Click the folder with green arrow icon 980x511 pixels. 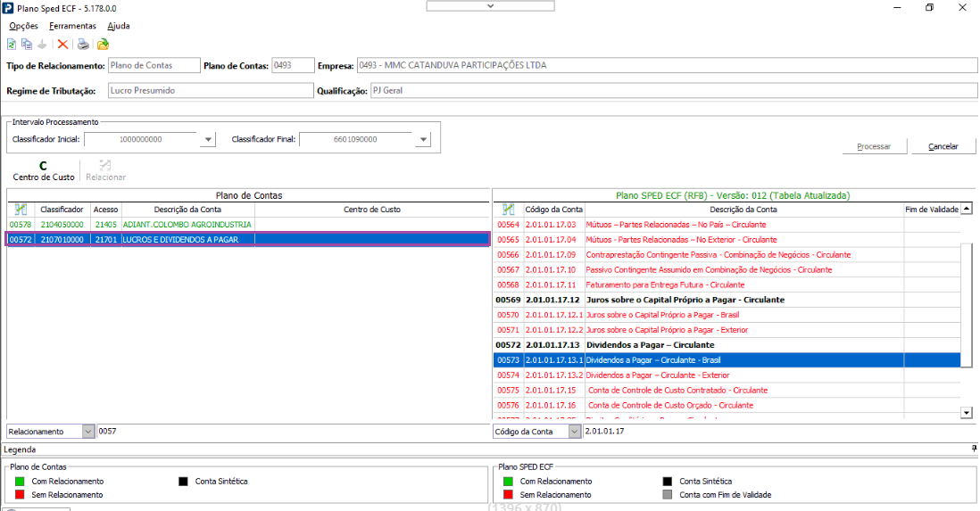click(104, 45)
